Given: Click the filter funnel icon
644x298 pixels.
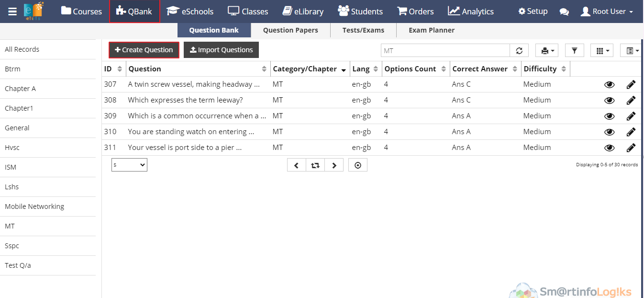Looking at the screenshot, I should click(x=575, y=51).
